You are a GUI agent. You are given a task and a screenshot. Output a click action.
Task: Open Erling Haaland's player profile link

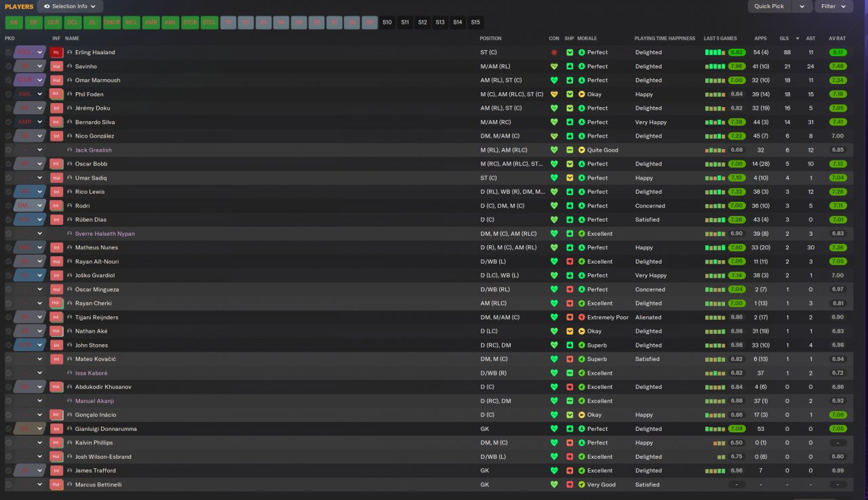coord(95,52)
